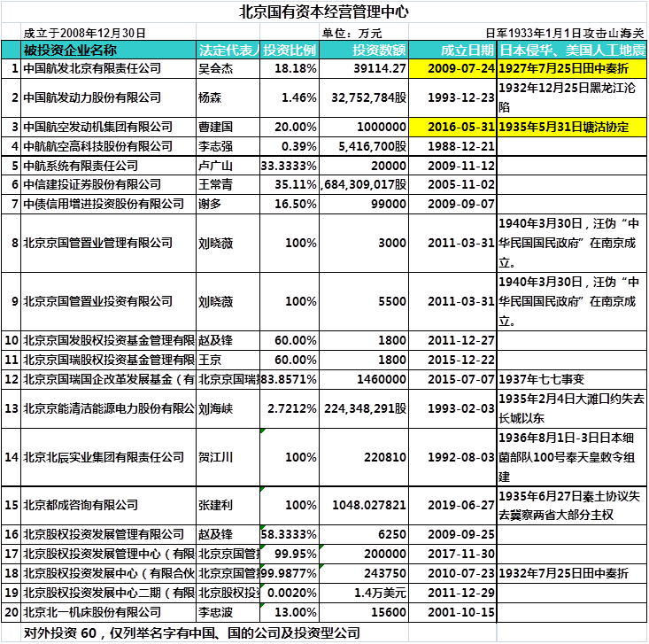649x644 pixels.
Task: Click cell 北京股权投资发展管理中心（有限
Action: click(109, 554)
